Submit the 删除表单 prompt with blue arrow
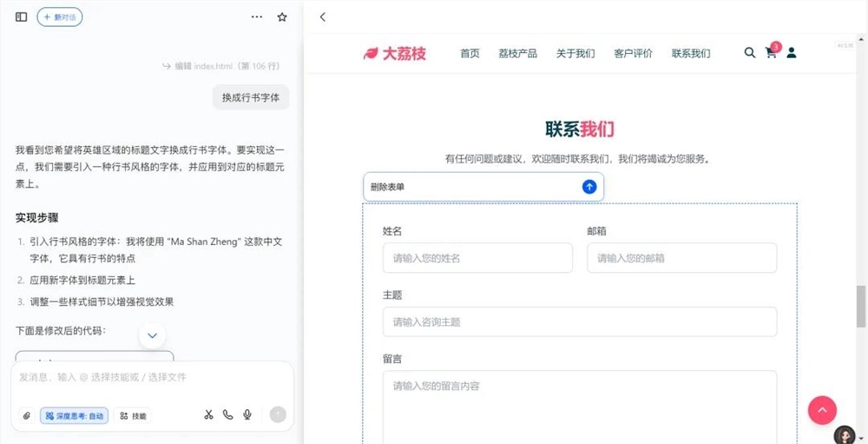The image size is (868, 444). click(x=589, y=187)
